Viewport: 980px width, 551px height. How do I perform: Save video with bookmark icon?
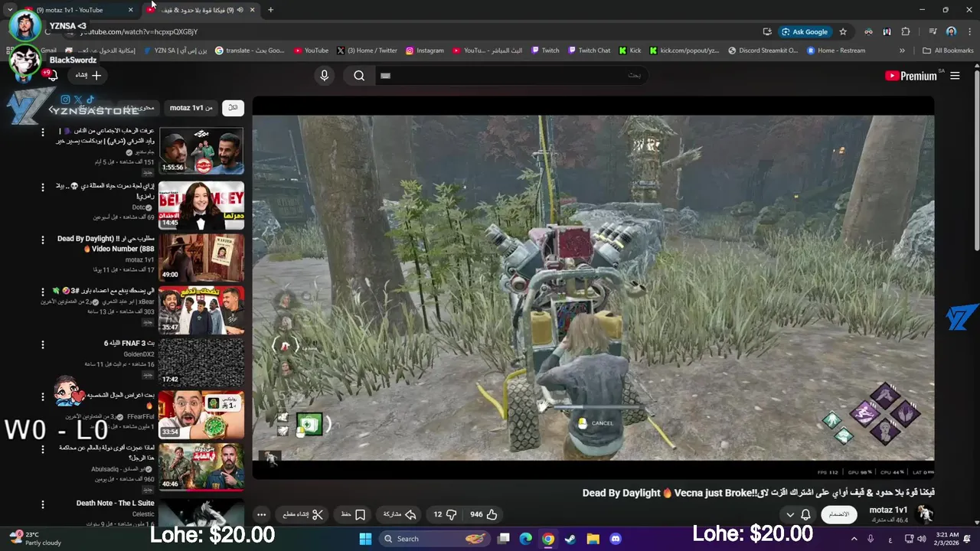pyautogui.click(x=353, y=514)
